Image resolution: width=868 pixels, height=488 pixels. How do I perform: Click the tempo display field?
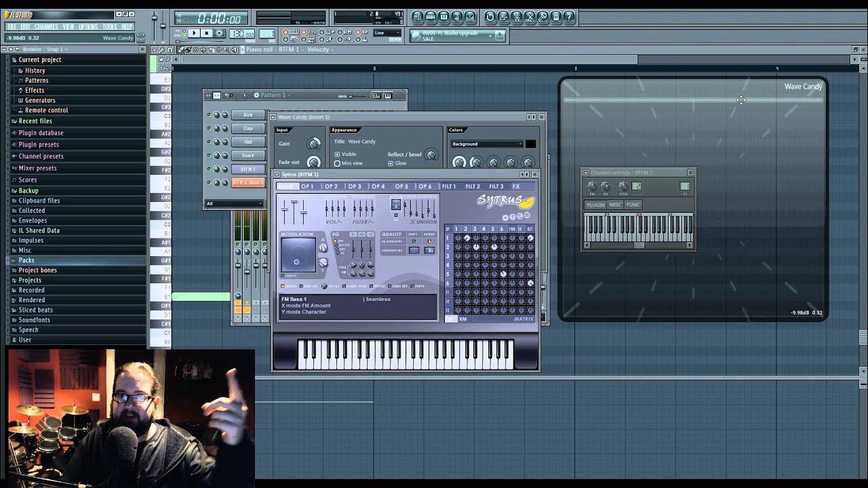tap(242, 34)
